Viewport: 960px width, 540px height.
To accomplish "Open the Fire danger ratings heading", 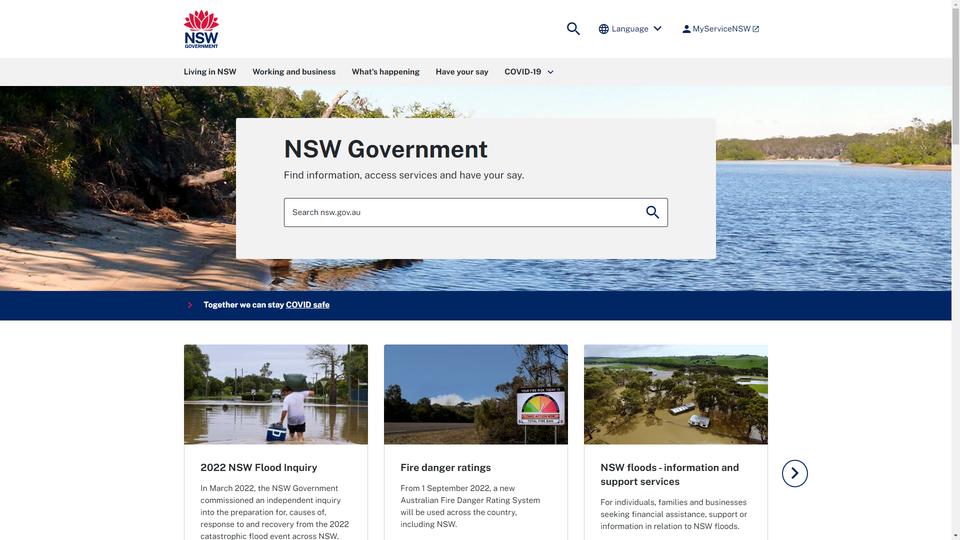I will [446, 467].
